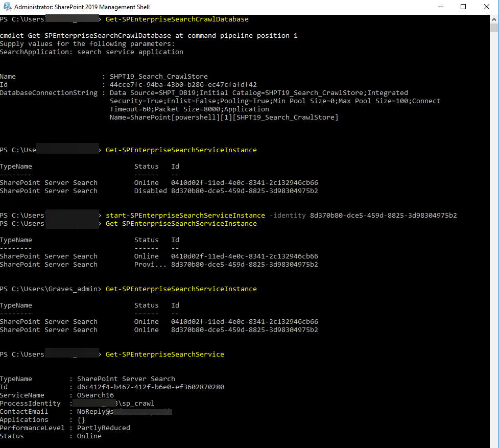Click 'Supply values for the following parameters:' line

(87, 43)
